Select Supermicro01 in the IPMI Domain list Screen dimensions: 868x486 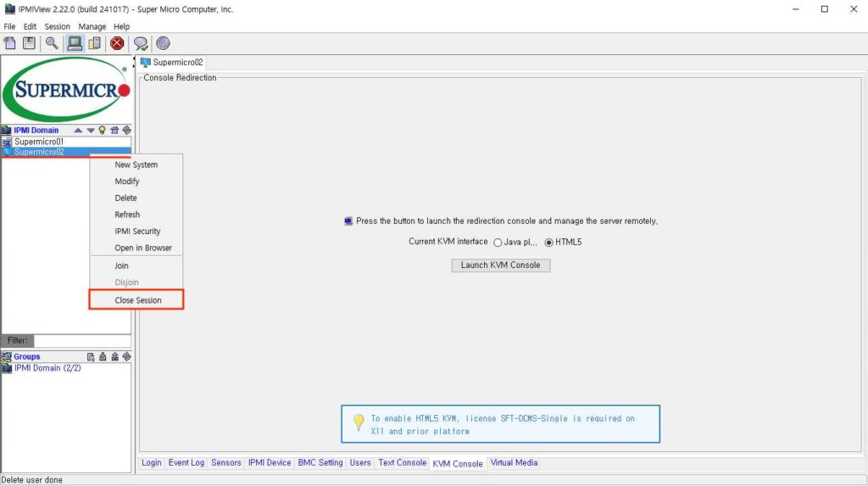point(66,142)
